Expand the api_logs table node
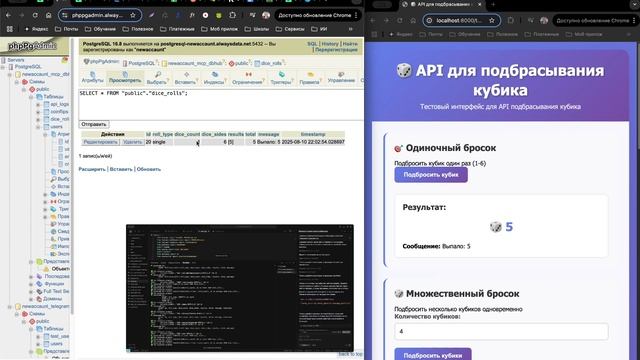Screen dimensions: 640x360 [x=38, y=104]
